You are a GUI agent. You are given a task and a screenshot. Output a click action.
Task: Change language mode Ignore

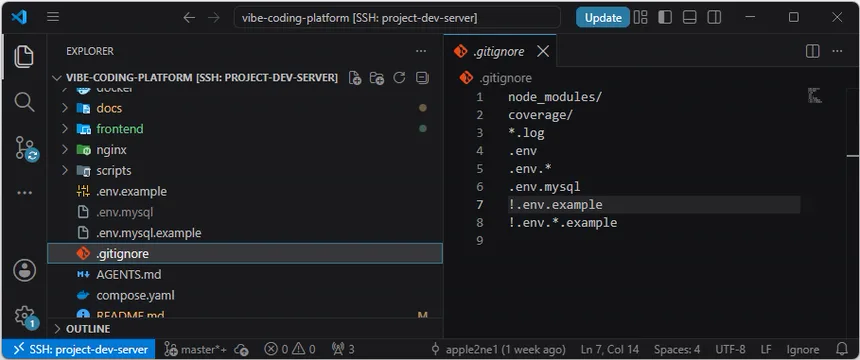pyautogui.click(x=802, y=349)
